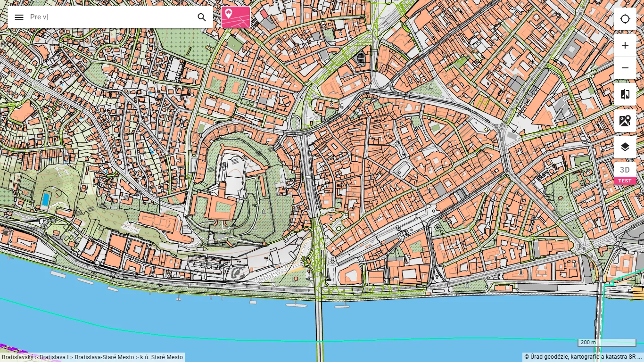The image size is (644, 362).
Task: Zoom out with the minus button
Action: coord(625,68)
